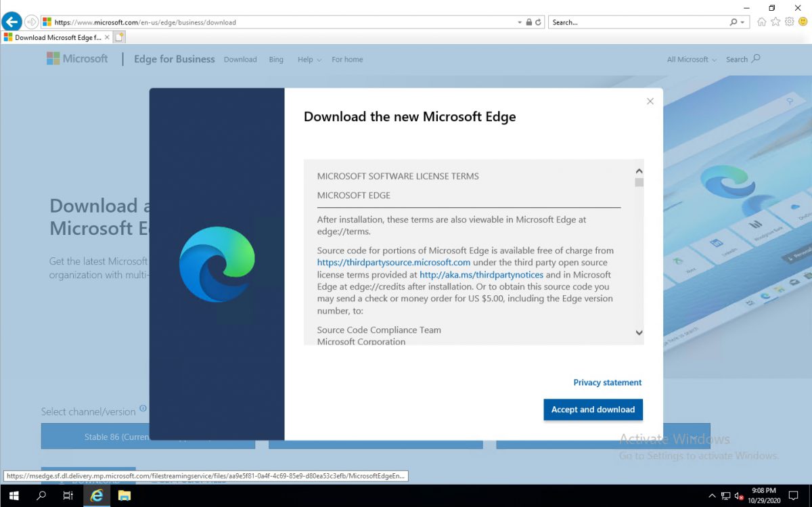Screen dimensions: 812x507
Task: Click the Internet Explorer taskbar icon
Action: 97,495
